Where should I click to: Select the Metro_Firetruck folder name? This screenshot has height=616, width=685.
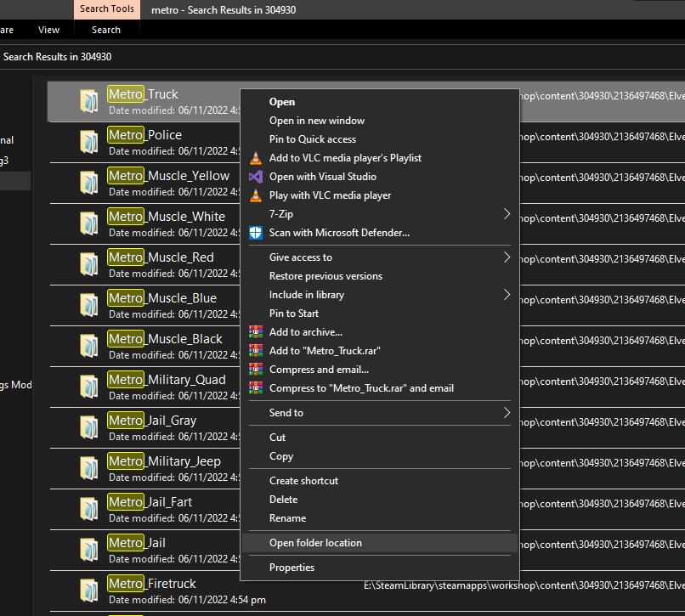click(x=152, y=583)
